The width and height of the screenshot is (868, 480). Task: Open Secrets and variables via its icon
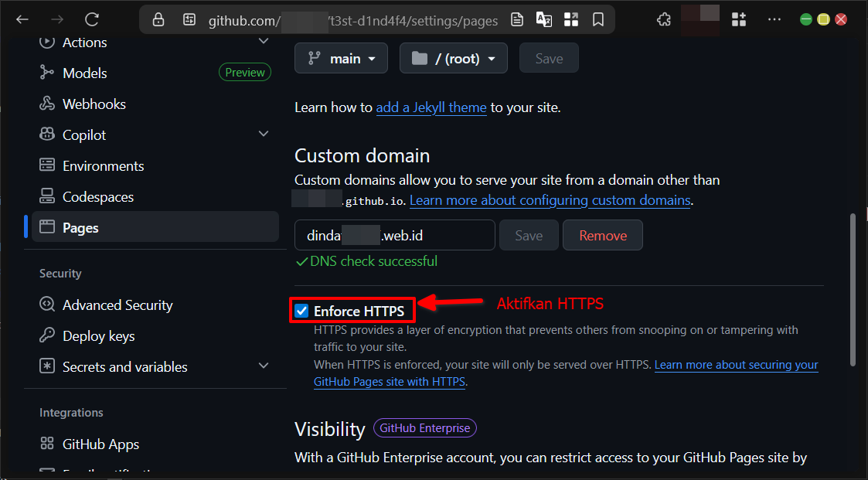46,366
